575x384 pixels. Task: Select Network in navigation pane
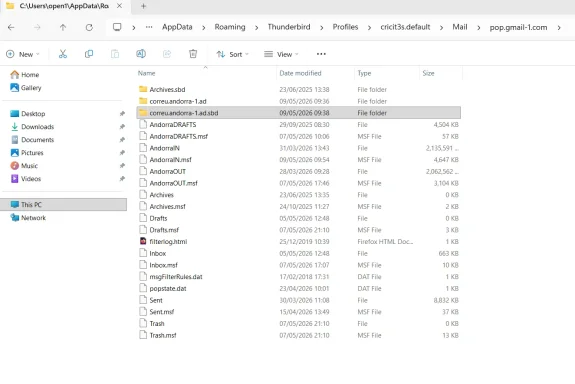28,218
